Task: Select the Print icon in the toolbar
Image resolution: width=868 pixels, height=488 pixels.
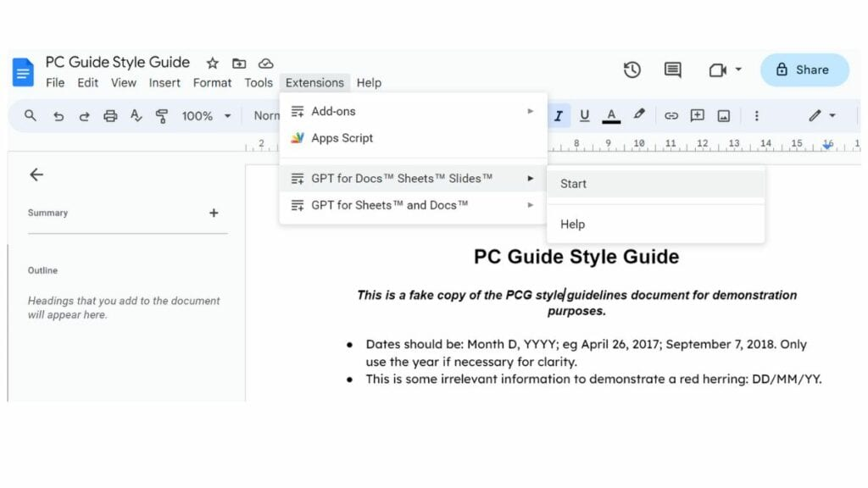Action: pyautogui.click(x=110, y=115)
